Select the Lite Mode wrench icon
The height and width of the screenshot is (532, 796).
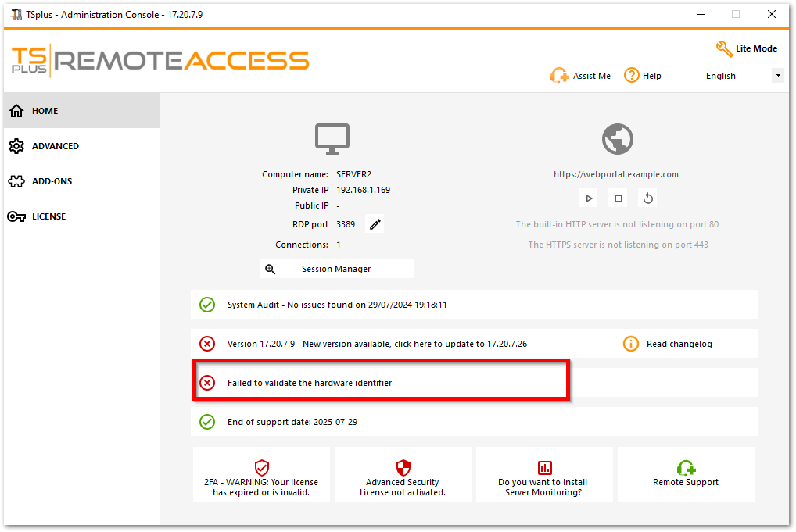click(x=724, y=48)
